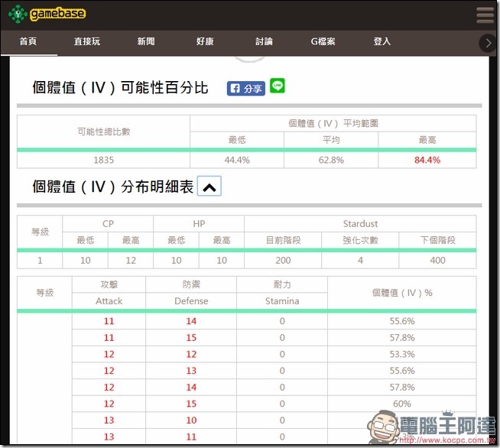
Task: Click the gamebase logo
Action: click(47, 14)
